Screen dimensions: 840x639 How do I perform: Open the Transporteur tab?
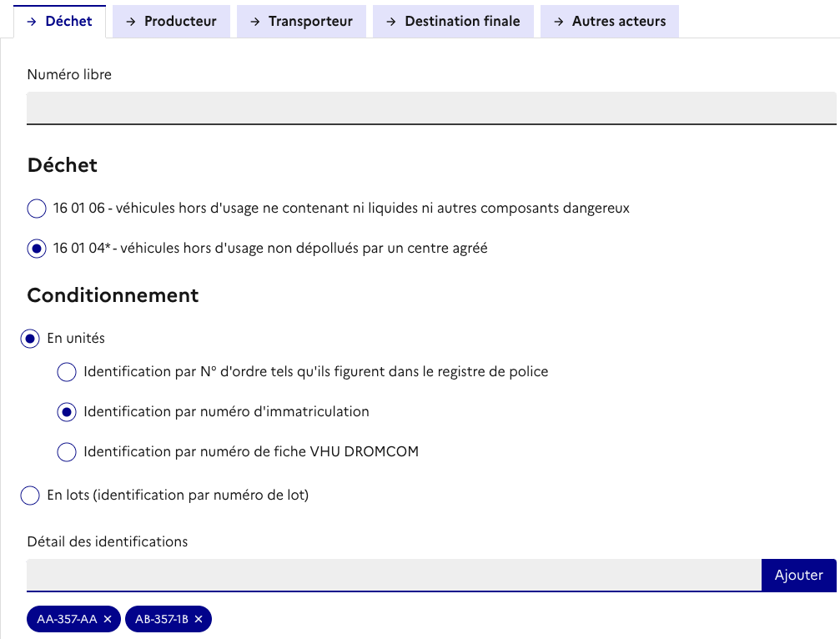(301, 22)
